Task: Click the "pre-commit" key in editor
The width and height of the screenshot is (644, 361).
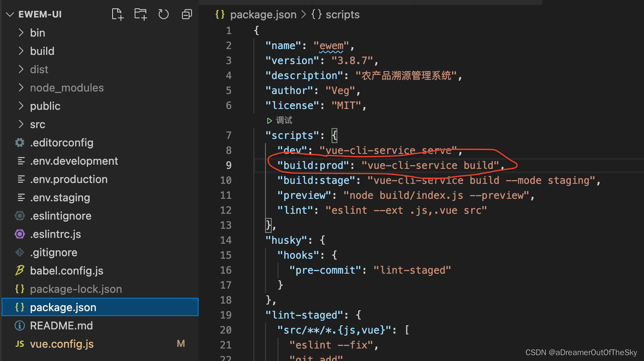Action: coord(325,270)
